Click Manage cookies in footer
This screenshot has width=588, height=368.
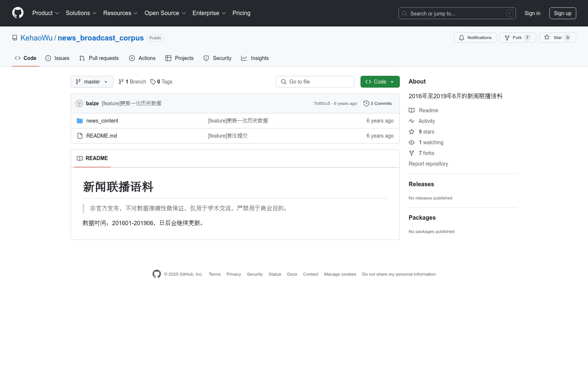(x=340, y=274)
